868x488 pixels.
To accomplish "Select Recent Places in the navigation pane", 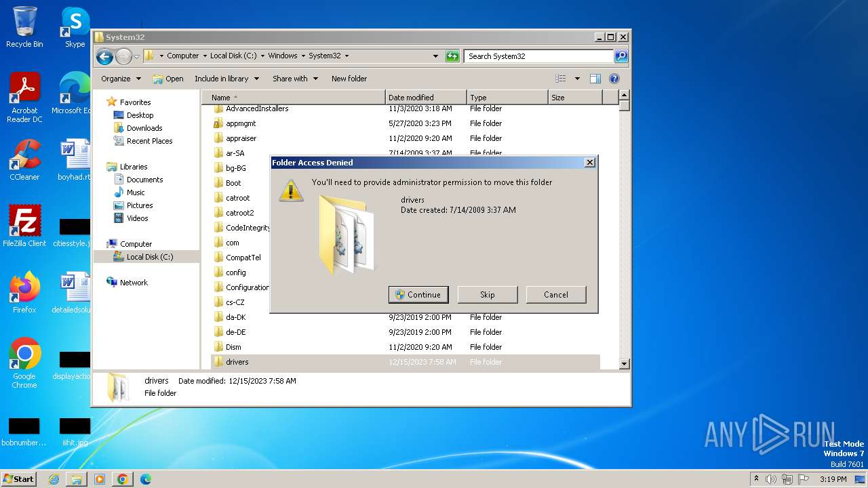I will point(149,141).
